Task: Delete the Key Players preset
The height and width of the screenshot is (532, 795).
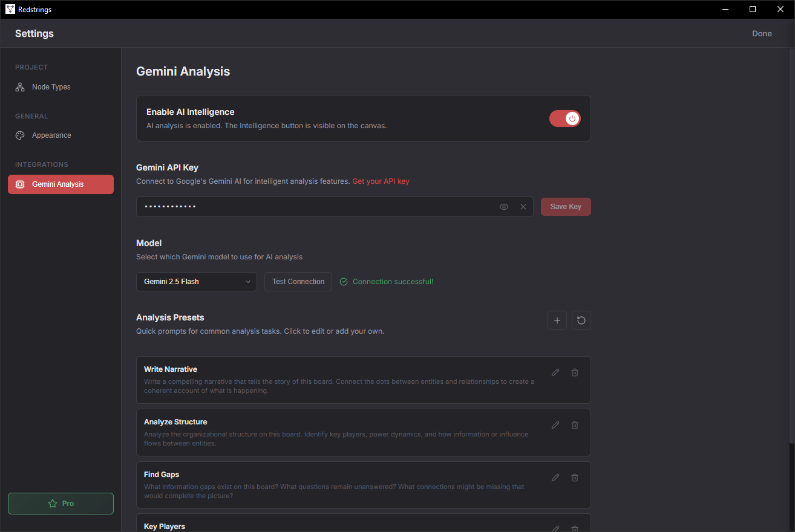Action: pyautogui.click(x=574, y=528)
